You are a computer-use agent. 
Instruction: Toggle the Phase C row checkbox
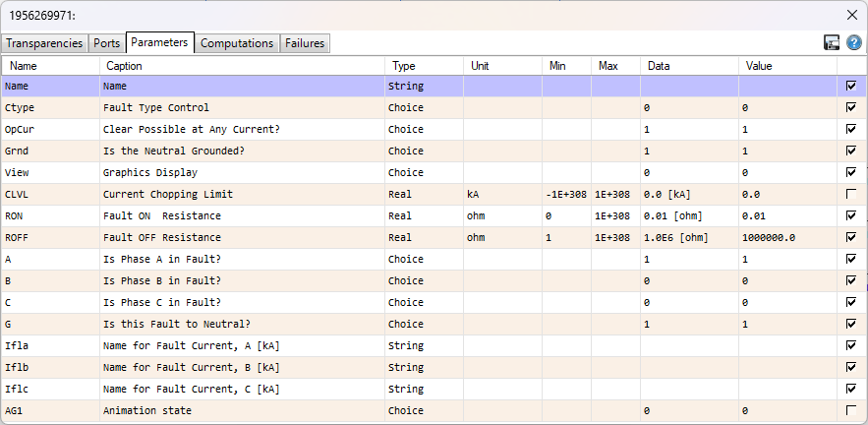tap(851, 302)
